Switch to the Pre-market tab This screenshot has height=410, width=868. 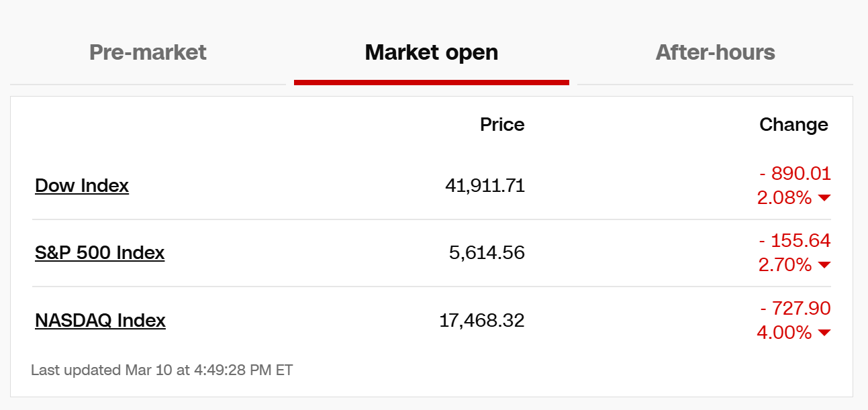148,52
